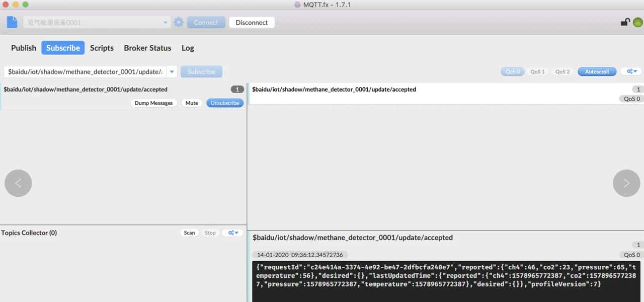Open the Broker Status tab

pyautogui.click(x=147, y=48)
